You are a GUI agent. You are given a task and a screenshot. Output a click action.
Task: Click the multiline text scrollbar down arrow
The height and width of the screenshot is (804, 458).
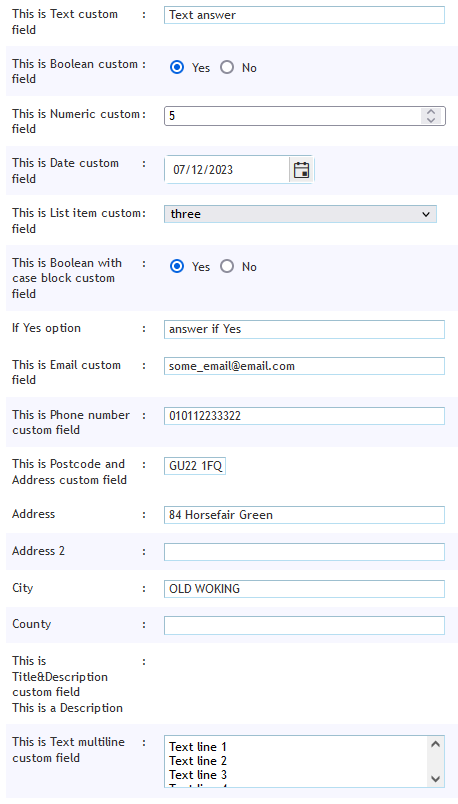tap(435, 779)
